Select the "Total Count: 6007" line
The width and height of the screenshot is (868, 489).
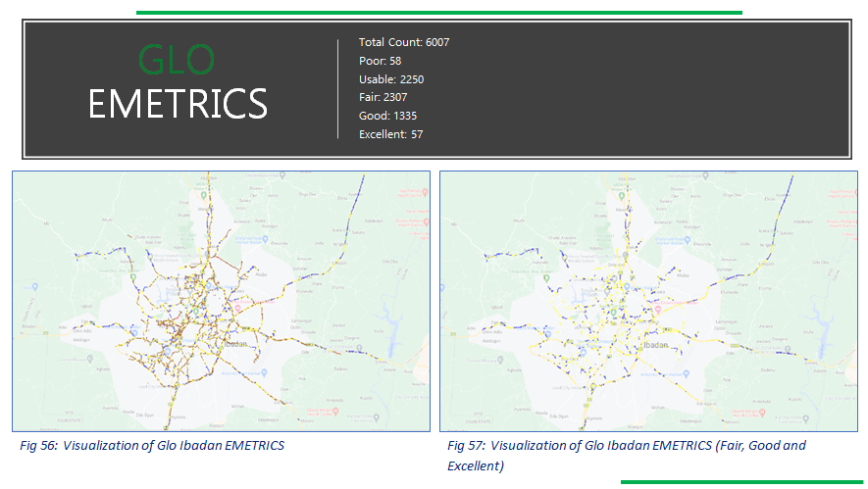tap(404, 42)
